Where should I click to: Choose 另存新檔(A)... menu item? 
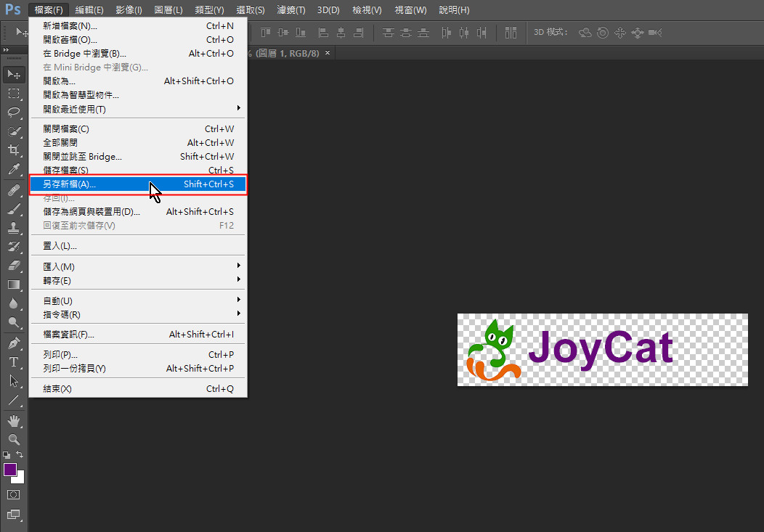pyautogui.click(x=138, y=184)
